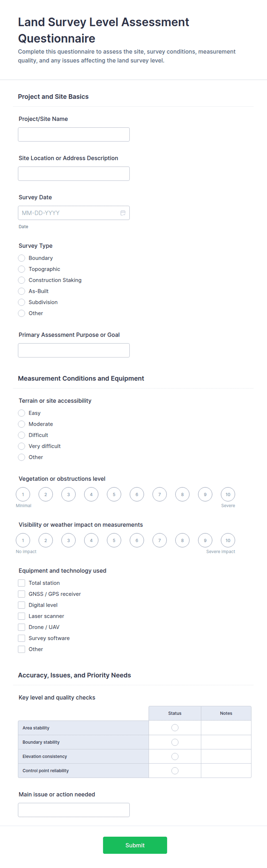Click the Site Location or Address field
Screen dimensions: 267x868
74,174
